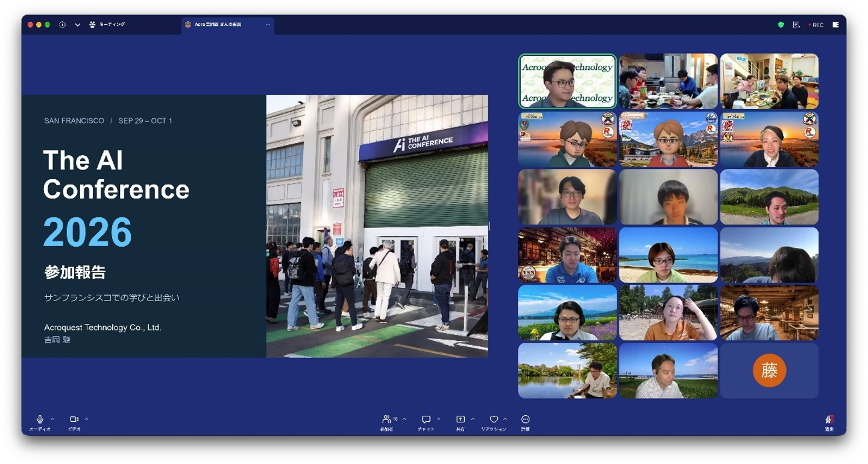Click the paw icon beside ミーティング
Screen dimensions: 868x464
(x=92, y=25)
